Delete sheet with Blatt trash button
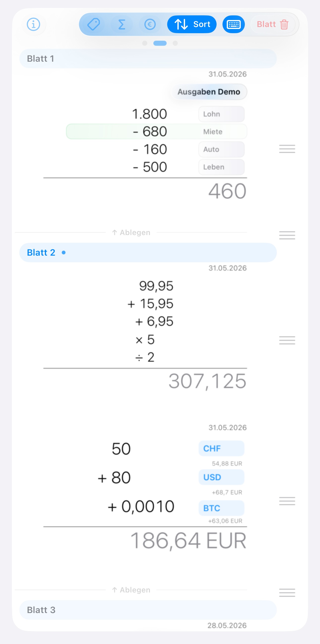This screenshot has width=320, height=644. (273, 25)
